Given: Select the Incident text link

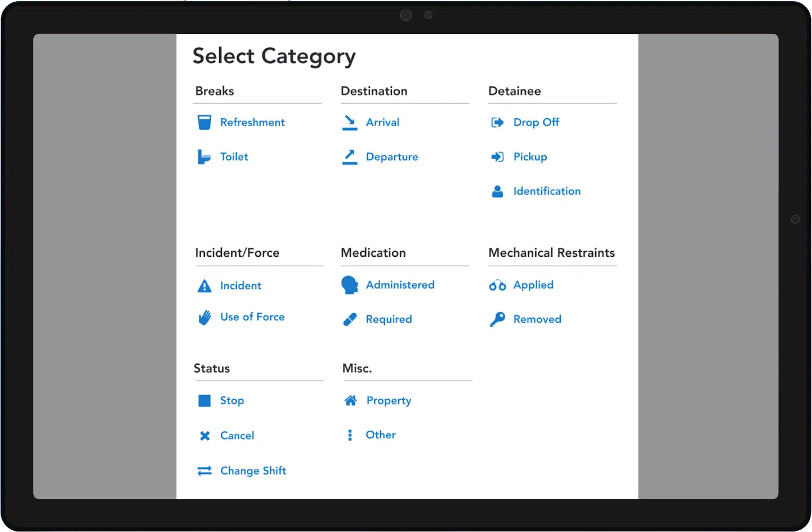Looking at the screenshot, I should (240, 285).
